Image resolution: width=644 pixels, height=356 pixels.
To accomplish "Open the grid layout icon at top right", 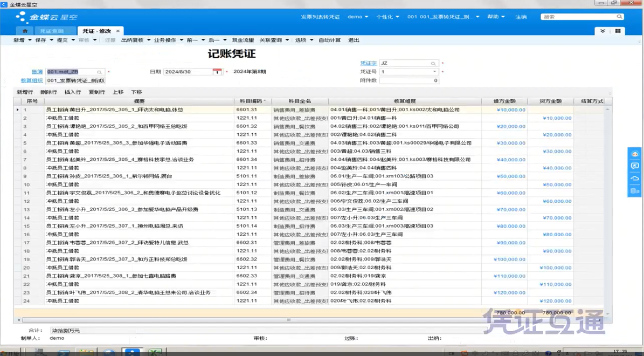I will [618, 31].
